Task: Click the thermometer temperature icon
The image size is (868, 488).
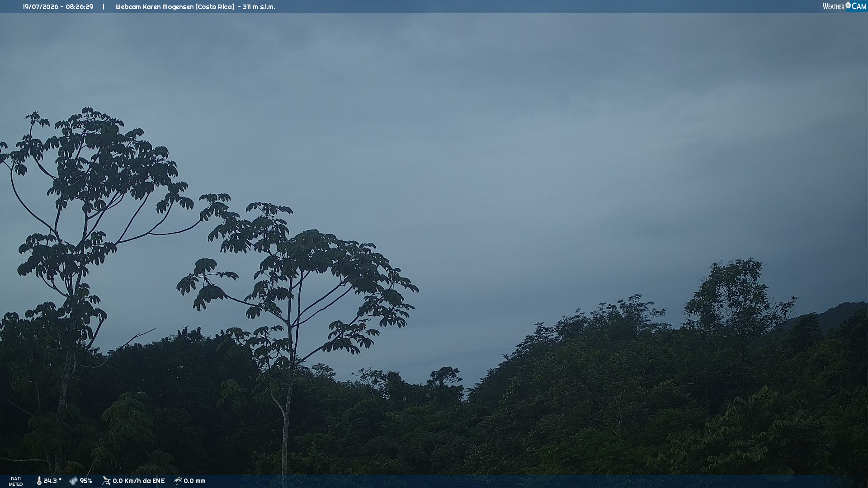Action: [x=39, y=481]
